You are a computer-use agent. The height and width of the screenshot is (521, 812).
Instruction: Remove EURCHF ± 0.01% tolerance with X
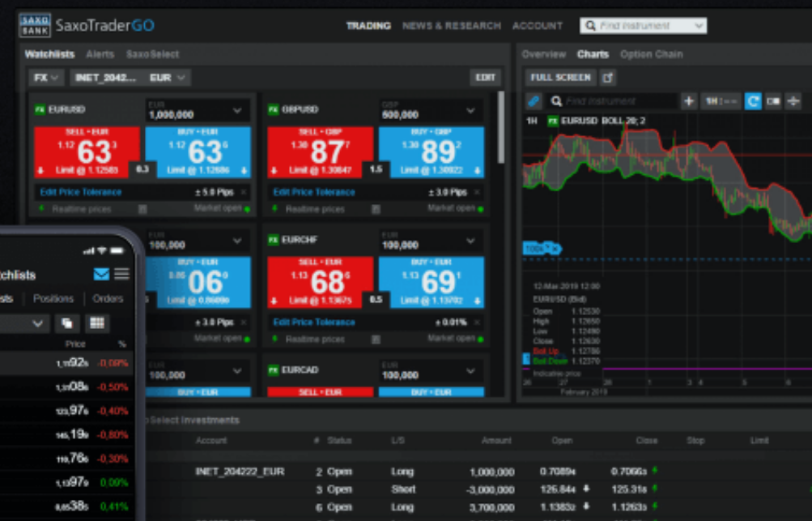click(x=477, y=322)
